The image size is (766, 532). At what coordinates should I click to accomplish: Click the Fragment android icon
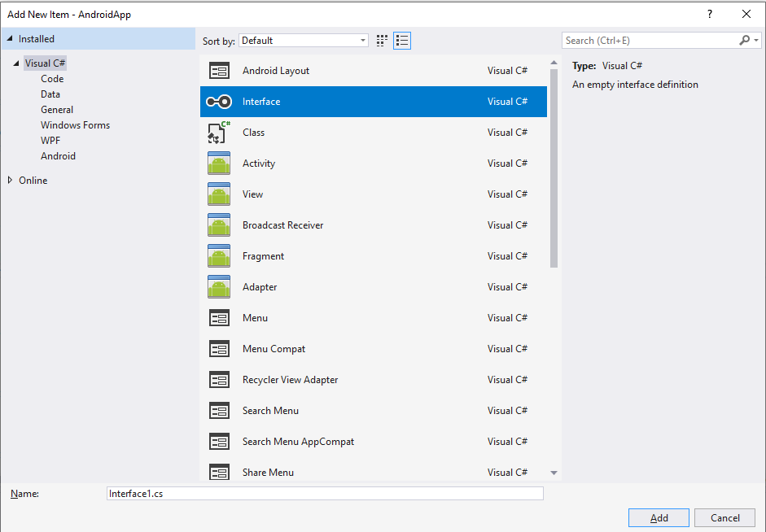[219, 255]
